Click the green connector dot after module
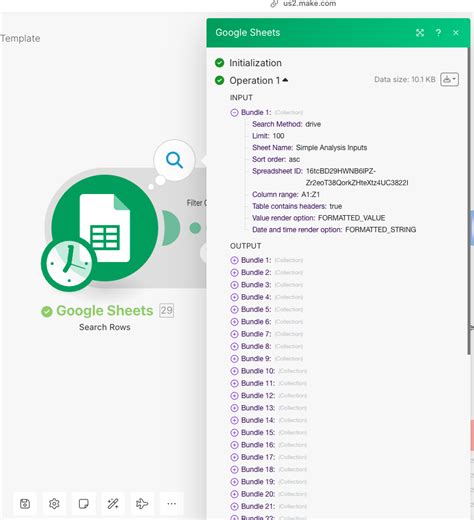Viewport: 474px width, 520px height. tap(195, 228)
